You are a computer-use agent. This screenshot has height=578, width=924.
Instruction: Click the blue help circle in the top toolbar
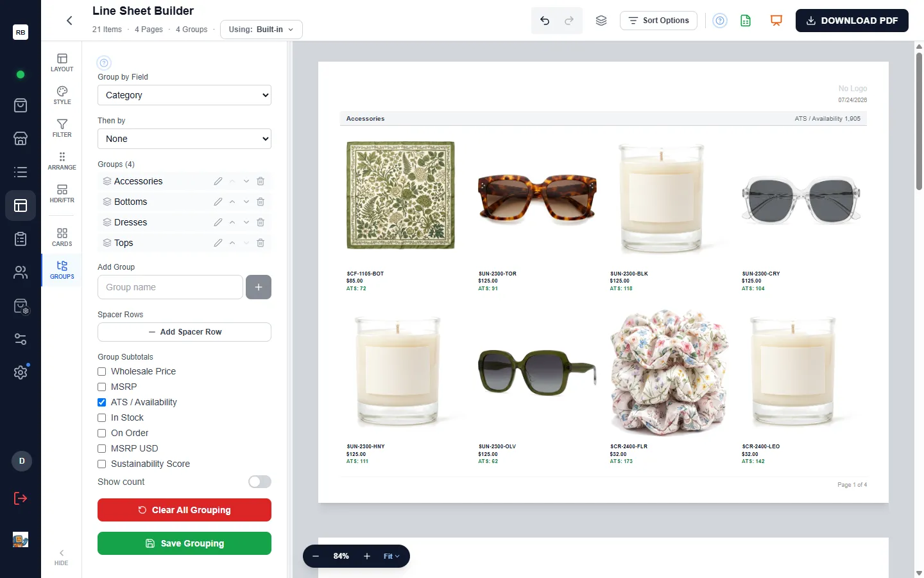[720, 21]
